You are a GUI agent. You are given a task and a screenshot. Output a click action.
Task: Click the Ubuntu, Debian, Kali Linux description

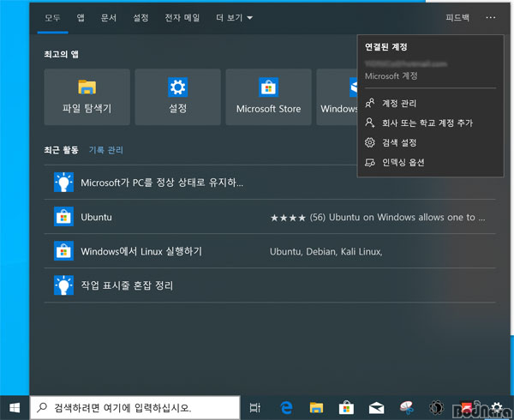point(326,251)
